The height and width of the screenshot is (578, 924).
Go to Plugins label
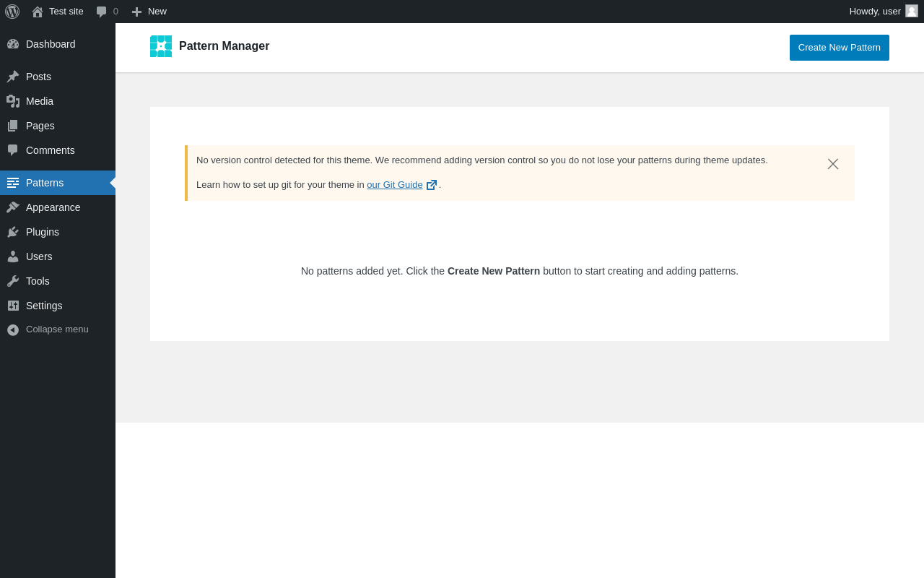click(x=43, y=232)
